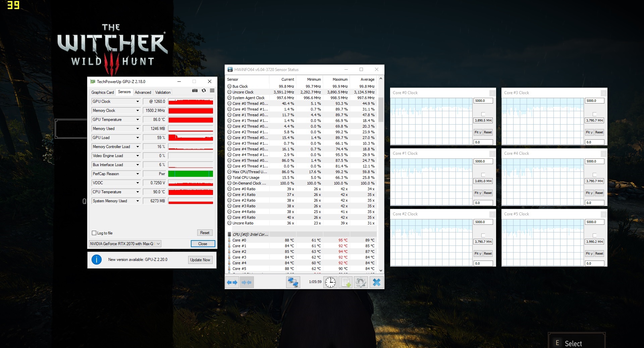
Task: Open the Advanced tab in GPU-Z
Action: click(143, 92)
